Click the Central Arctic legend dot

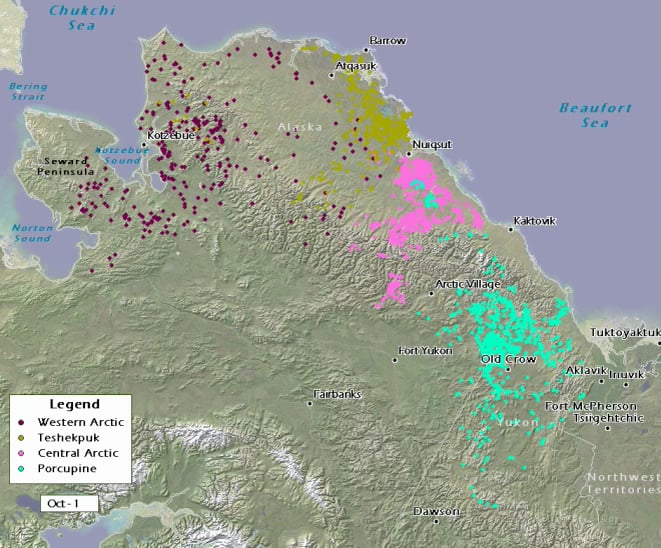21,453
